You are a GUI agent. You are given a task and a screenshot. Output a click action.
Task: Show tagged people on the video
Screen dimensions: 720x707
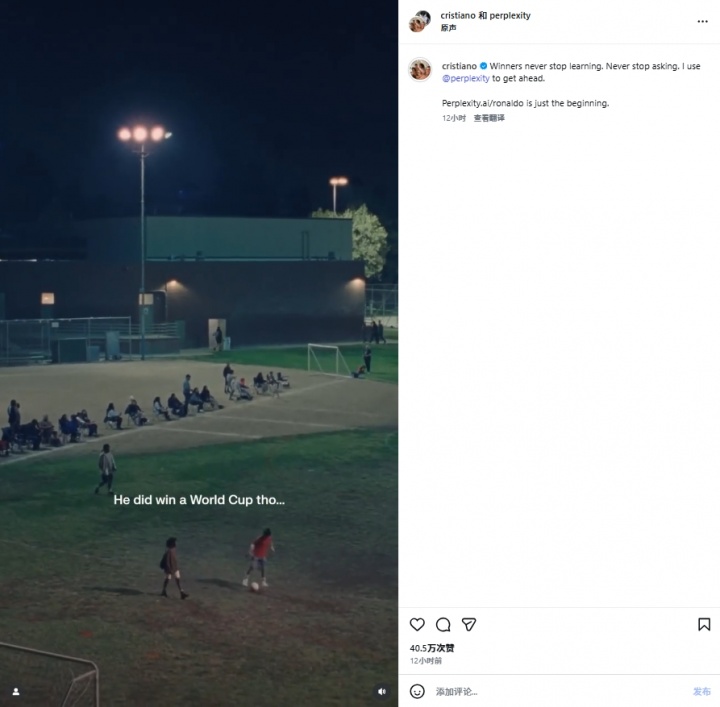16,691
